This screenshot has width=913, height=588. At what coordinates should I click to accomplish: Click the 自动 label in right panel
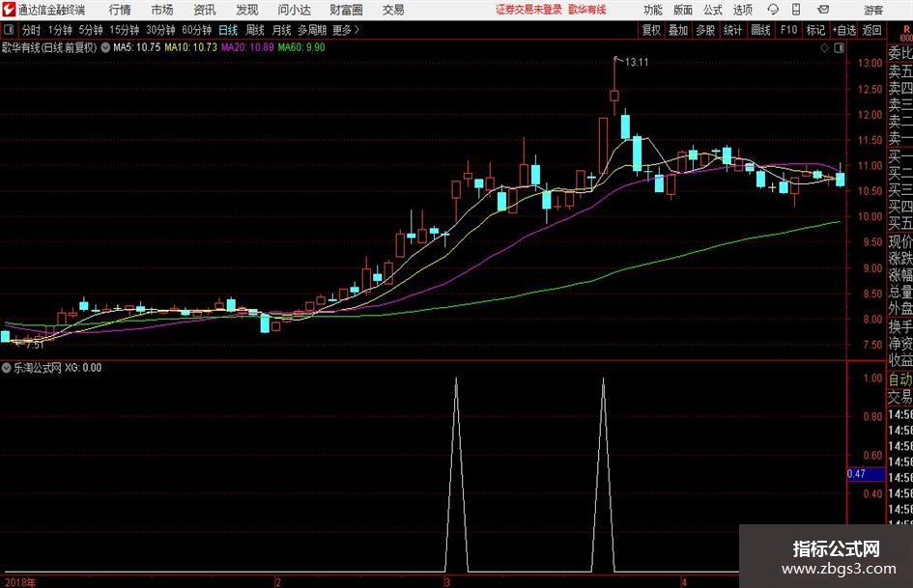coord(900,379)
